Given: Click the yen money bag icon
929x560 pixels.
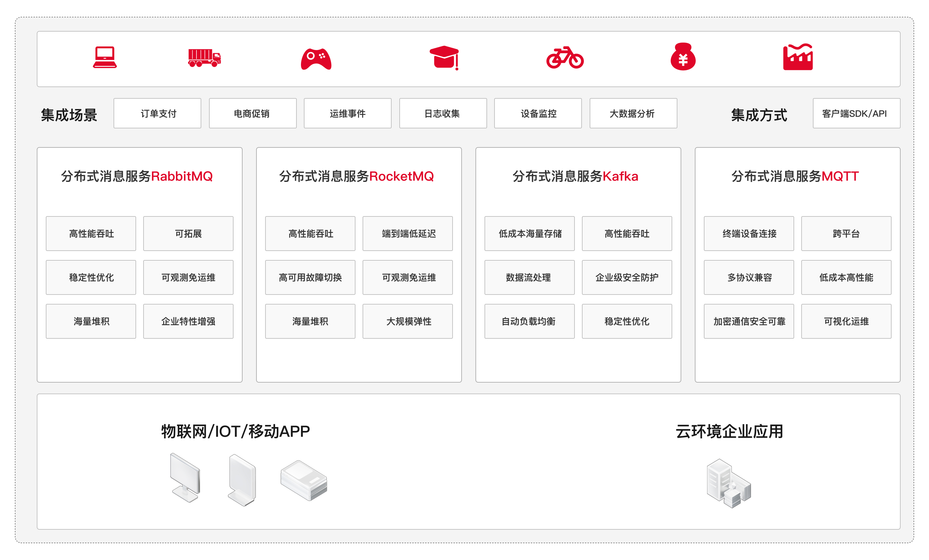Looking at the screenshot, I should 683,56.
